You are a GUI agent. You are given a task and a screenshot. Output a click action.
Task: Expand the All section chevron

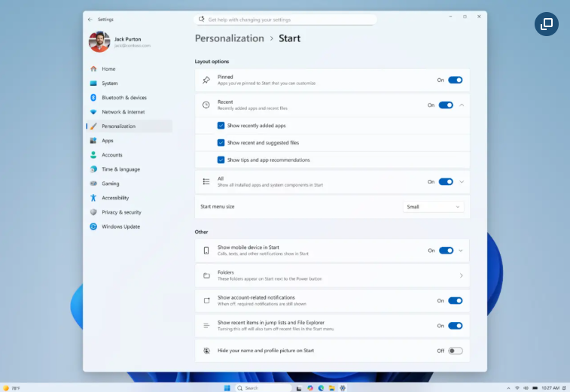pos(462,181)
